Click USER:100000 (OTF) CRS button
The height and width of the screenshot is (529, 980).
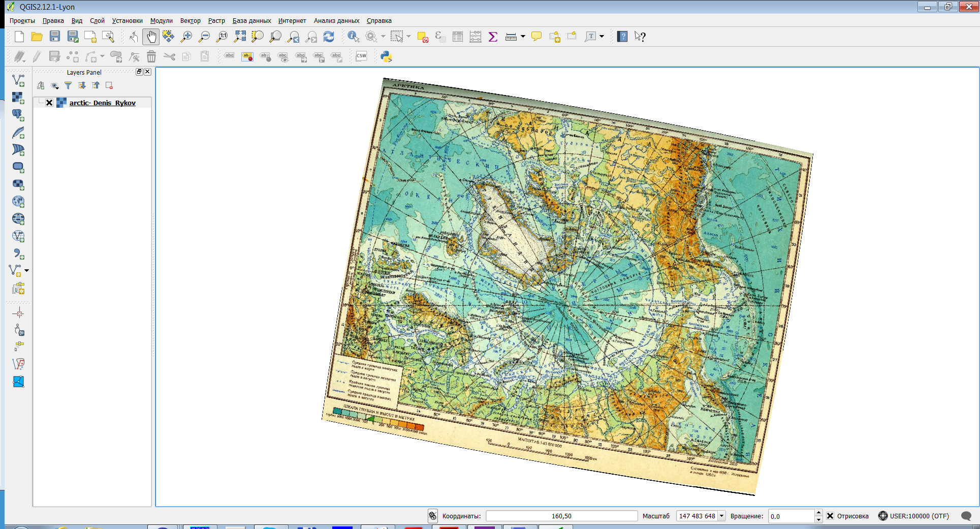click(x=913, y=516)
